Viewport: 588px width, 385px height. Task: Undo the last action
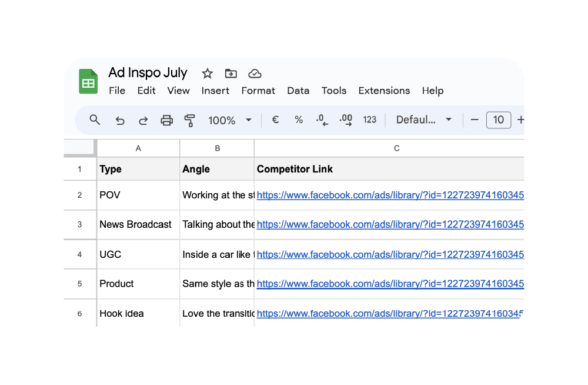coord(120,121)
